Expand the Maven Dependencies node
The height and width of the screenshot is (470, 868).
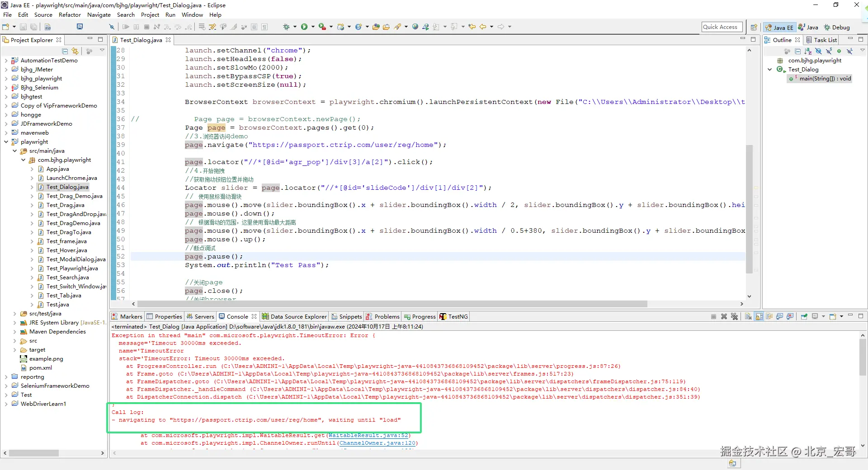click(x=14, y=332)
